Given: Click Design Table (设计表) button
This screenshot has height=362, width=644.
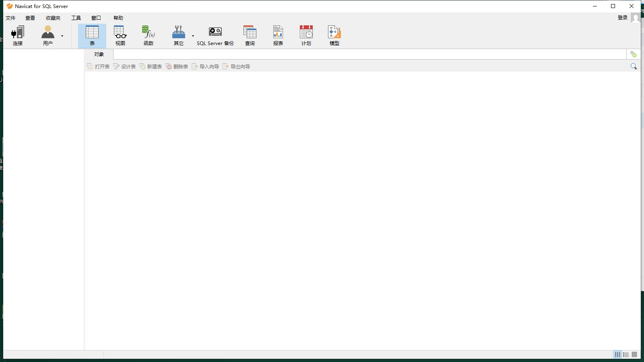Looking at the screenshot, I should click(124, 66).
